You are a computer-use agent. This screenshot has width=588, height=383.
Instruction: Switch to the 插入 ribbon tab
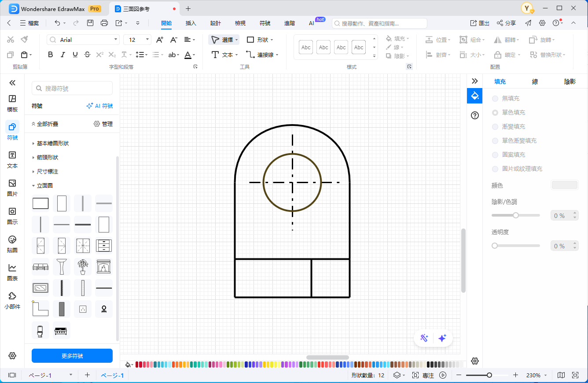tap(191, 23)
